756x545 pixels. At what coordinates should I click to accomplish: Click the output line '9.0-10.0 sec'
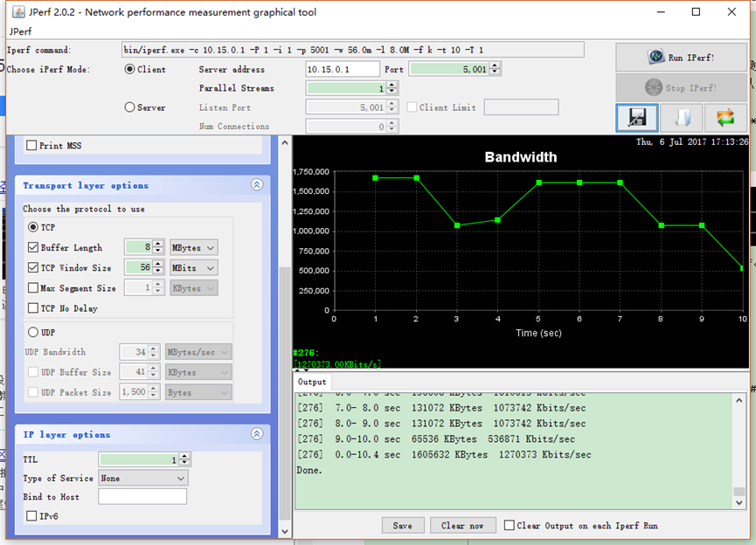[436, 439]
